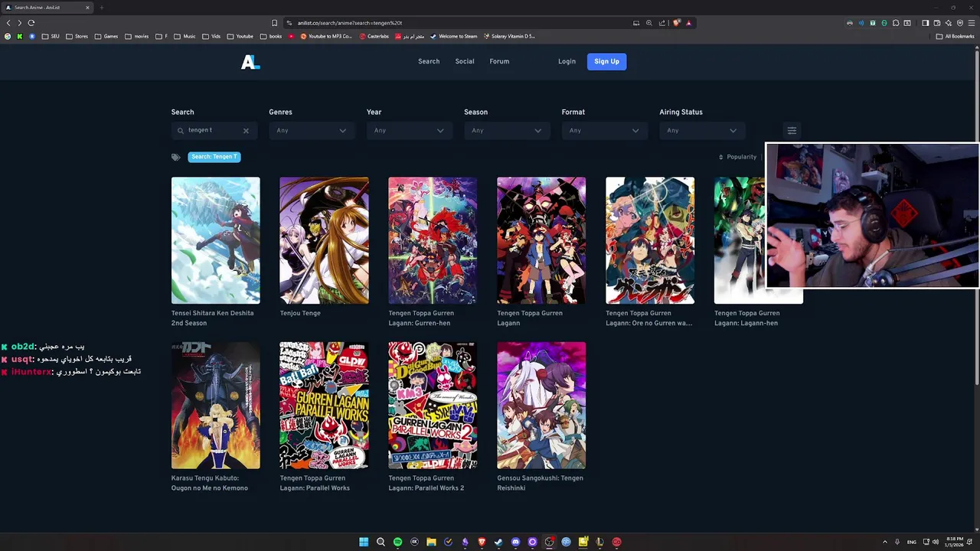
Task: Click the Login link
Action: (x=567, y=61)
